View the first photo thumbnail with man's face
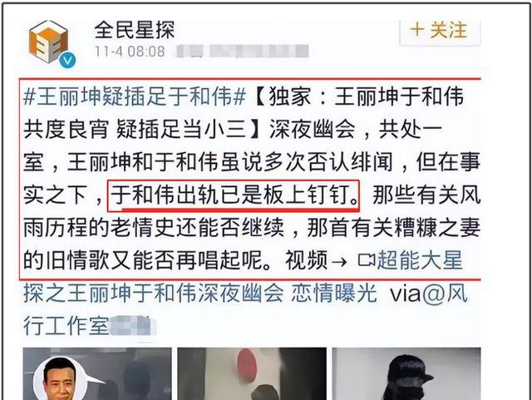 [x=97, y=373]
